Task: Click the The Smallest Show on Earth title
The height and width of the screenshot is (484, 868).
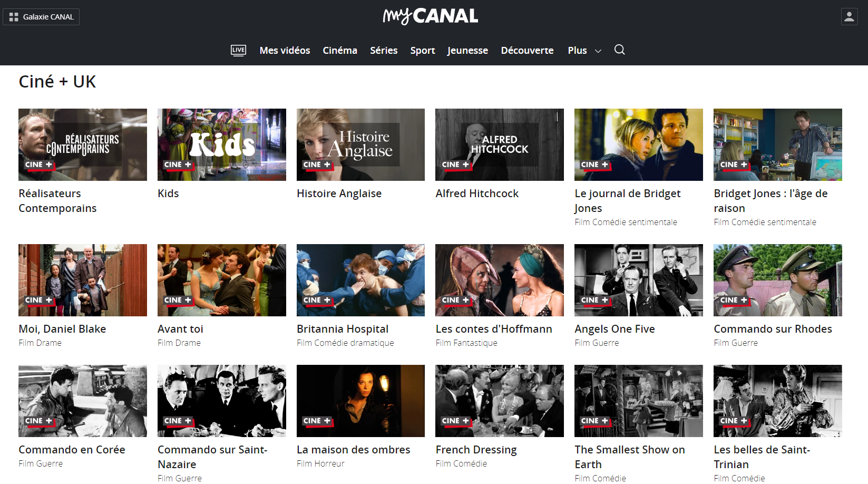Action: (630, 457)
